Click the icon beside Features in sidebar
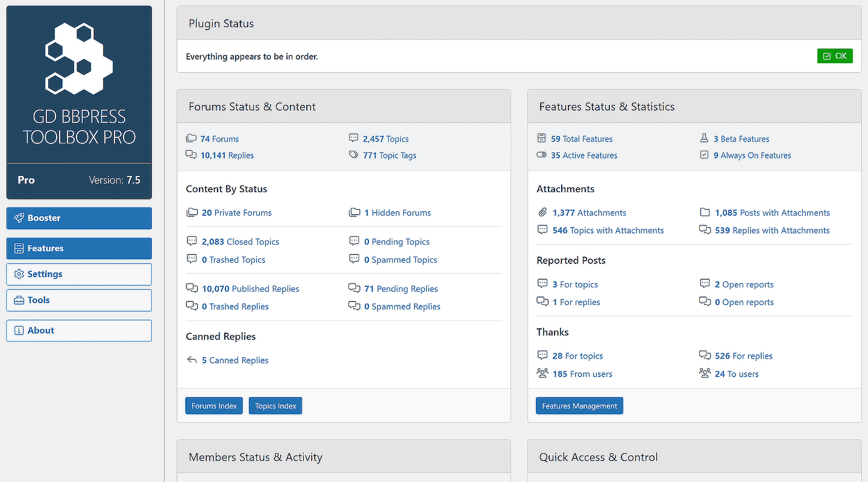The width and height of the screenshot is (868, 482). coord(19,248)
